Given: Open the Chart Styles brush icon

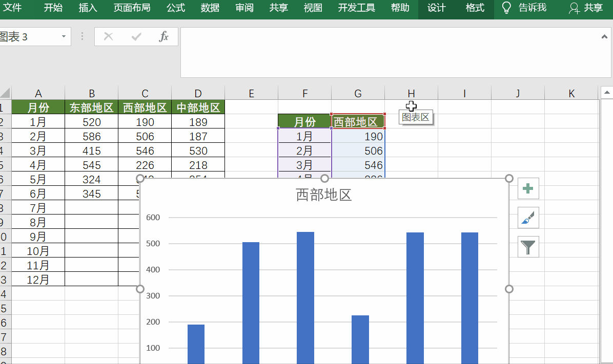Looking at the screenshot, I should pyautogui.click(x=528, y=218).
